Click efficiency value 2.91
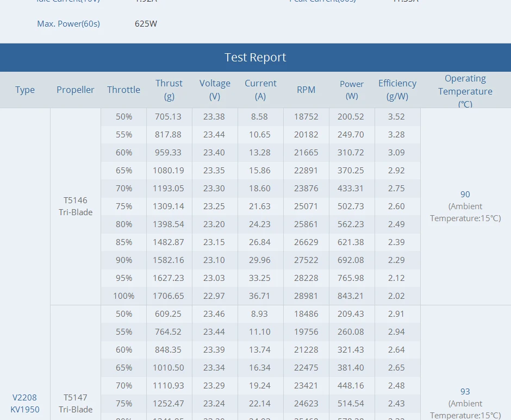The image size is (511, 420). point(396,314)
